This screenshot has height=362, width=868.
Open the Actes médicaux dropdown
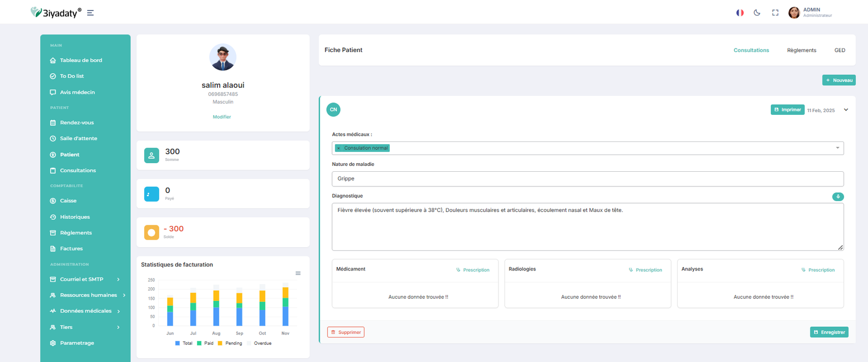pyautogui.click(x=837, y=148)
